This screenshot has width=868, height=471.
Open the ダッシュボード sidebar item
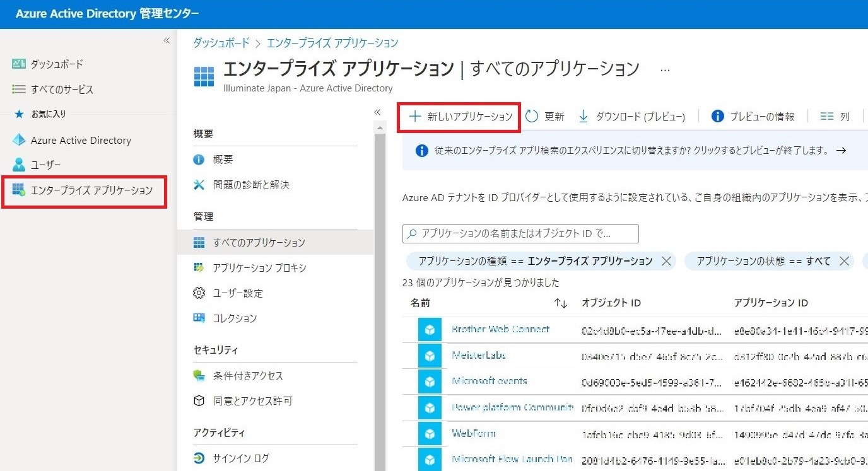(57, 64)
